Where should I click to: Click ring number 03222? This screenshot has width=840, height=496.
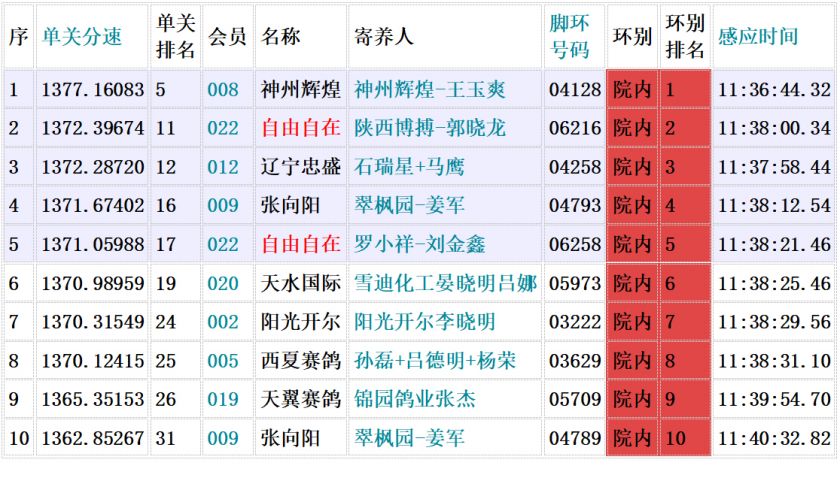click(575, 321)
